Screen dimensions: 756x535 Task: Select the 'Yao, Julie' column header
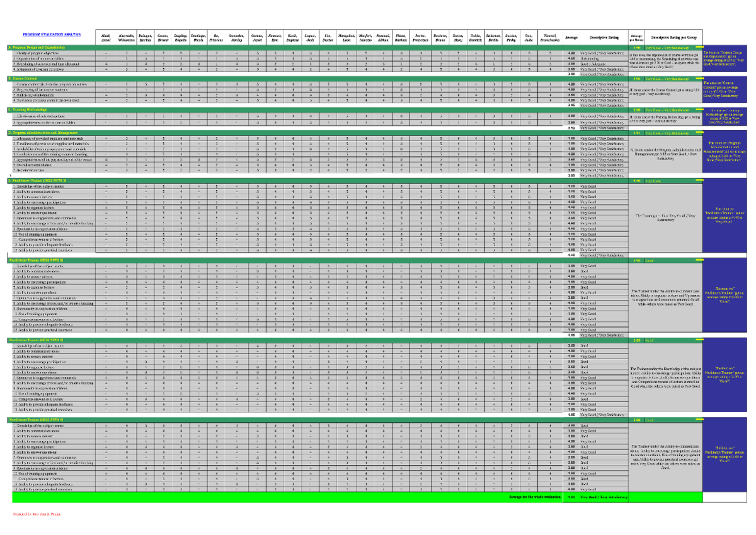pos(529,37)
